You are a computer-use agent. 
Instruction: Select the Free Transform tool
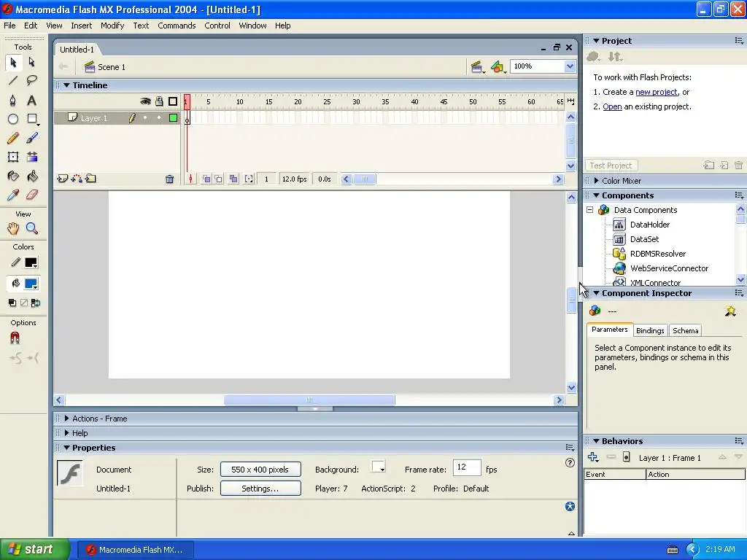tap(13, 157)
